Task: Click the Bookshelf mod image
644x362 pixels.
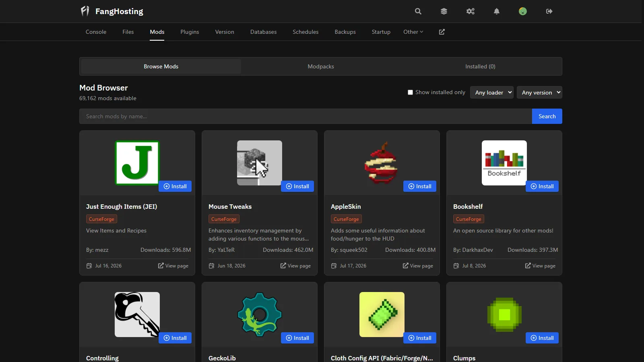Action: tap(504, 163)
